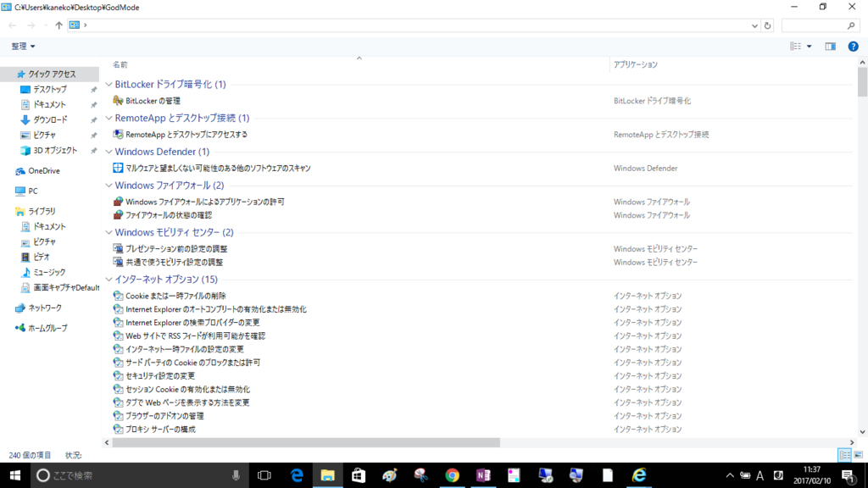Click the Cortana ここで検索 search box
Viewport: 868px width, 488px height.
click(138, 475)
